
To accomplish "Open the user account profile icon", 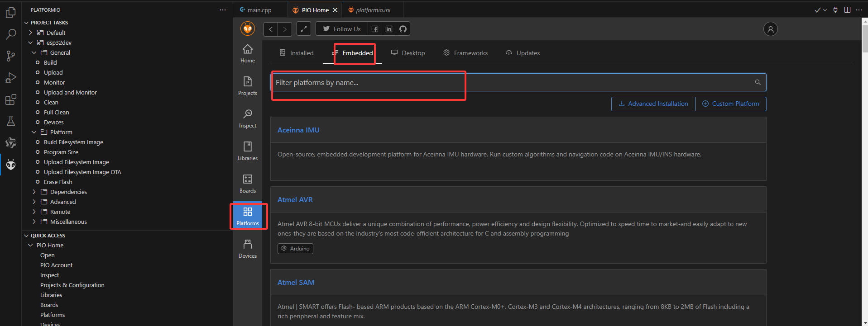I will click(x=770, y=29).
